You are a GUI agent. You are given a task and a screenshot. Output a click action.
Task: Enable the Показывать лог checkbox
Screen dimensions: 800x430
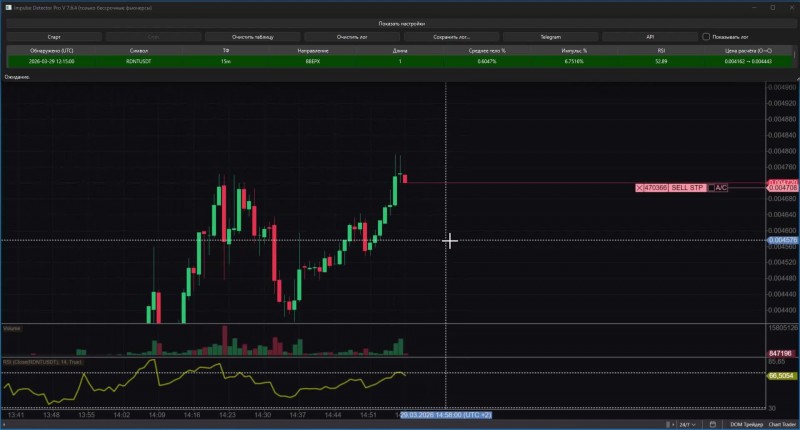706,37
